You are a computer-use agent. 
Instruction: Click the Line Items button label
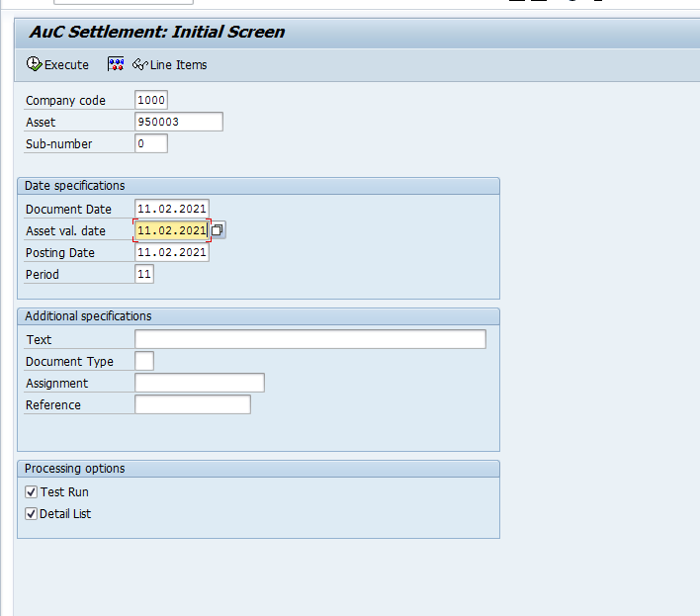[178, 65]
